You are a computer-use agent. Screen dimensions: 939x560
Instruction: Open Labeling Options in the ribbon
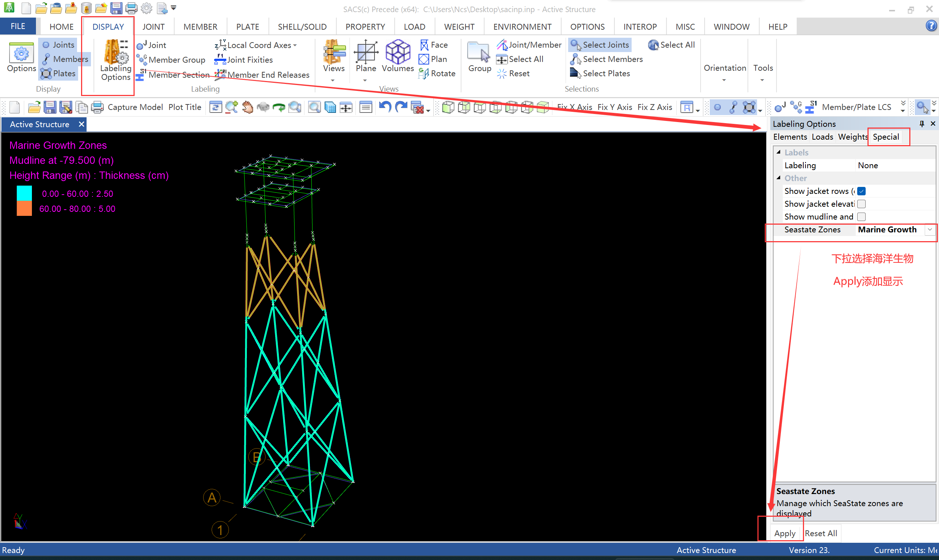click(116, 60)
